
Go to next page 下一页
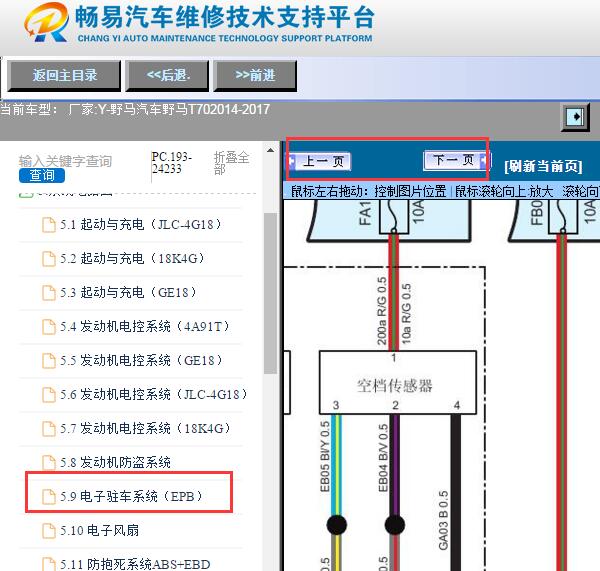click(456, 160)
